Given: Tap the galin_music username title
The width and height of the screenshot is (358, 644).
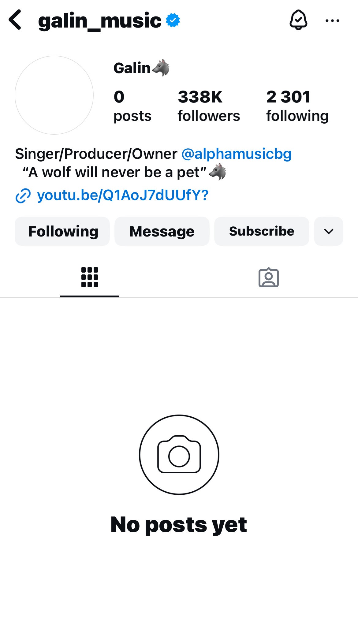Looking at the screenshot, I should (100, 21).
